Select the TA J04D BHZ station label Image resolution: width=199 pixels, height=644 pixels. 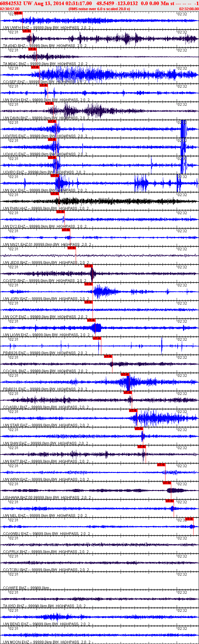pyautogui.click(x=45, y=46)
